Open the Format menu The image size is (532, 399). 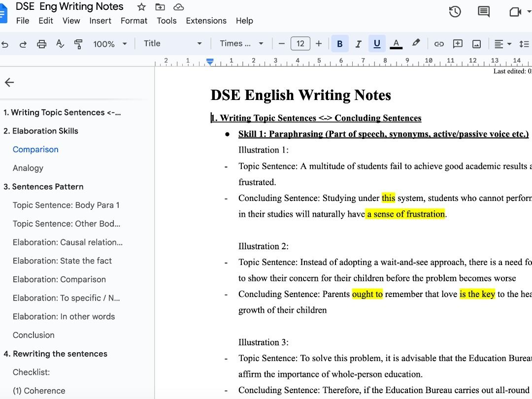pyautogui.click(x=133, y=21)
